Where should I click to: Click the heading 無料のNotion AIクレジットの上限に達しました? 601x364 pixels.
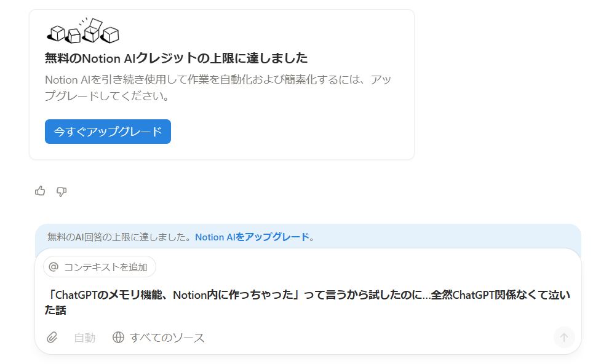click(x=176, y=58)
